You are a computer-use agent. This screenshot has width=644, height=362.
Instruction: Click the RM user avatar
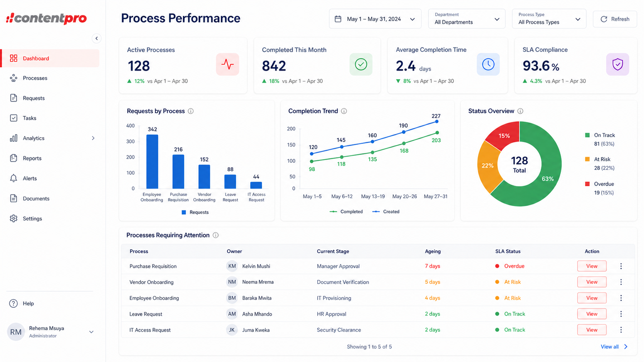pyautogui.click(x=16, y=332)
